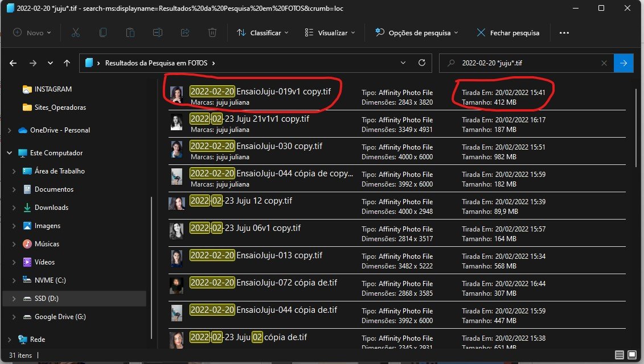Click the Novo button

point(32,33)
